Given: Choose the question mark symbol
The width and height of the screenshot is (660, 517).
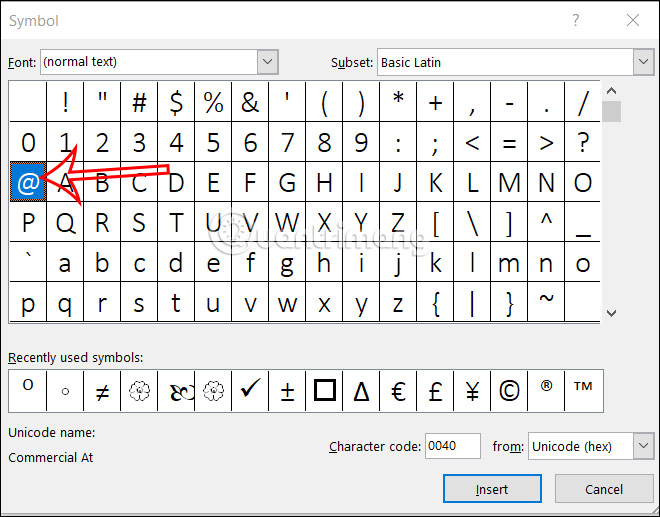Looking at the screenshot, I should click(583, 142).
